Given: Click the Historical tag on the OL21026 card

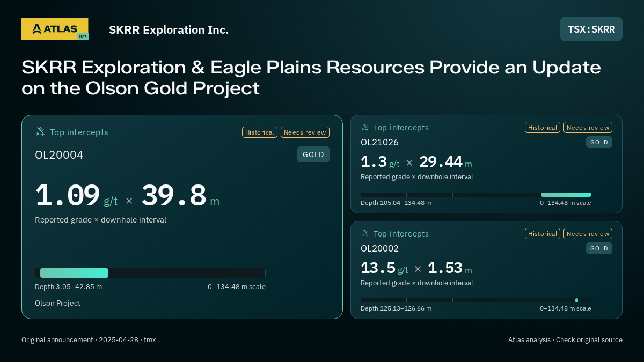Looking at the screenshot, I should click(543, 128).
